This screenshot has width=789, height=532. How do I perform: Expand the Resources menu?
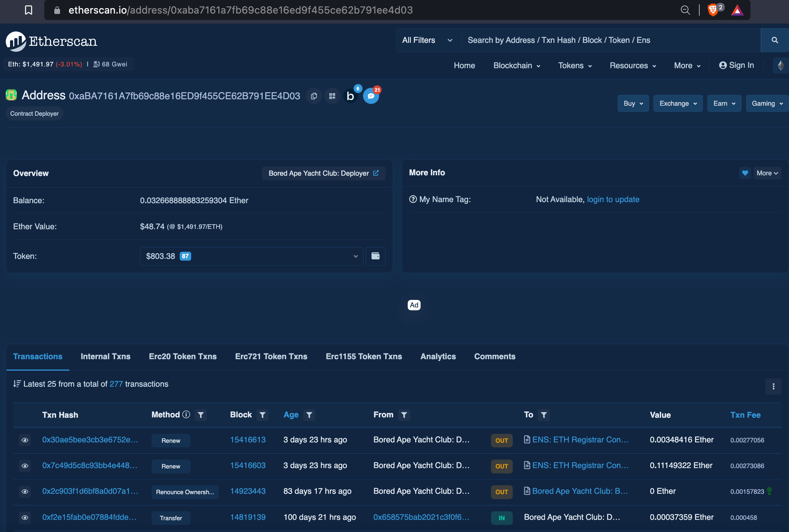(x=633, y=66)
